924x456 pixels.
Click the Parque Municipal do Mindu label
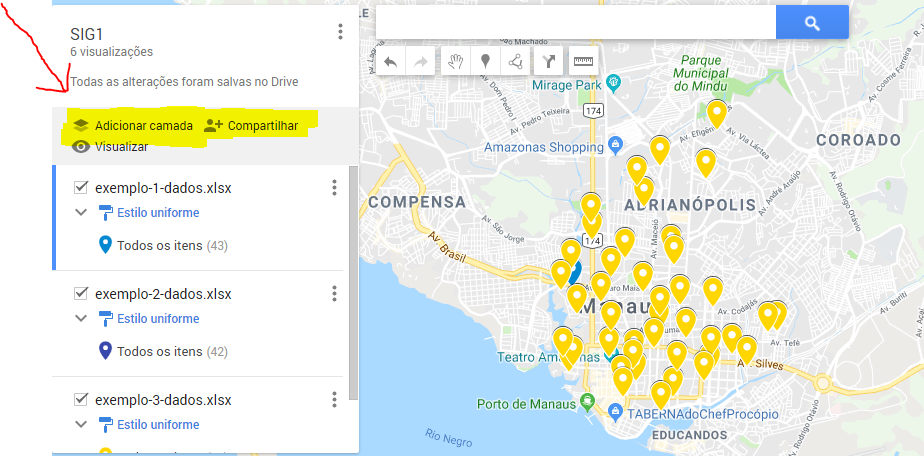(701, 73)
